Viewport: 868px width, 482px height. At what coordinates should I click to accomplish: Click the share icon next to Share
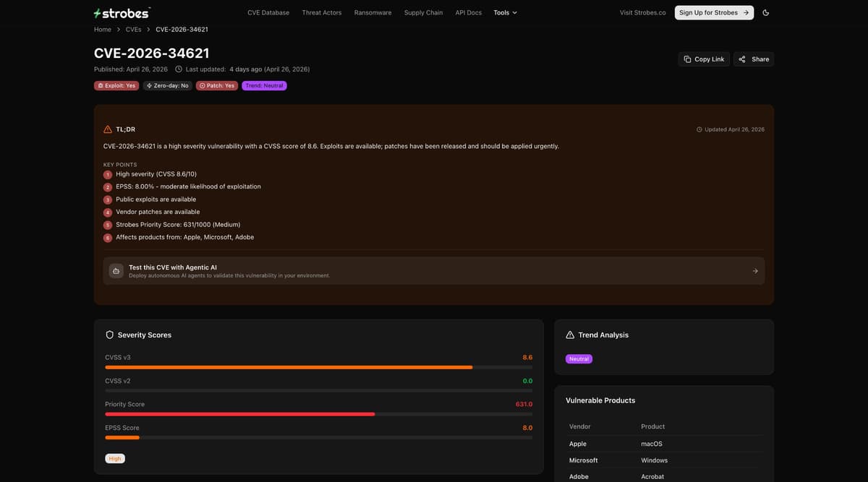tap(742, 59)
